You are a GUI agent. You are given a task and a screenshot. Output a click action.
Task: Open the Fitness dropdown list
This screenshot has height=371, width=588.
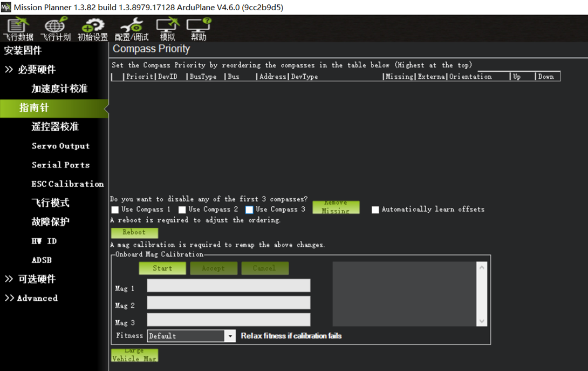pyautogui.click(x=230, y=336)
